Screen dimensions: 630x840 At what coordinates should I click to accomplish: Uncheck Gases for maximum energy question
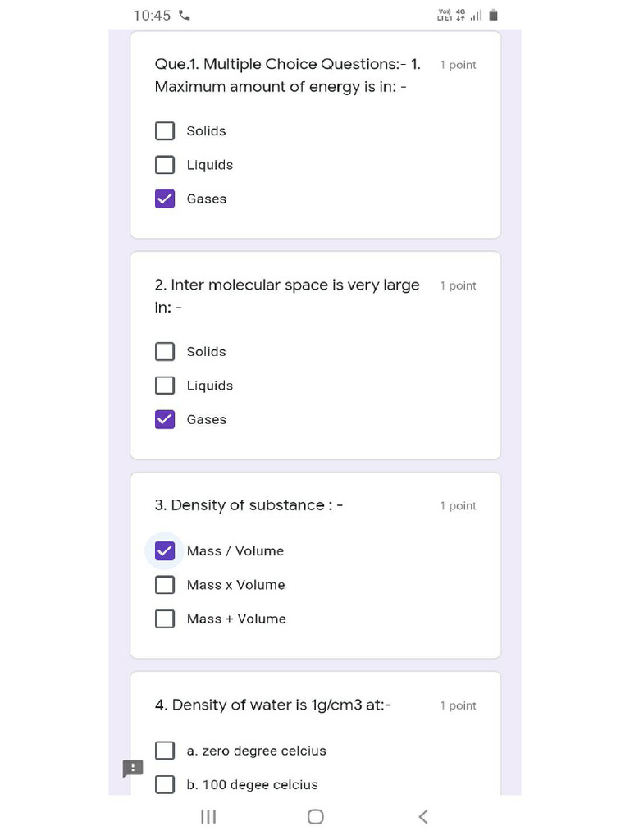165,199
